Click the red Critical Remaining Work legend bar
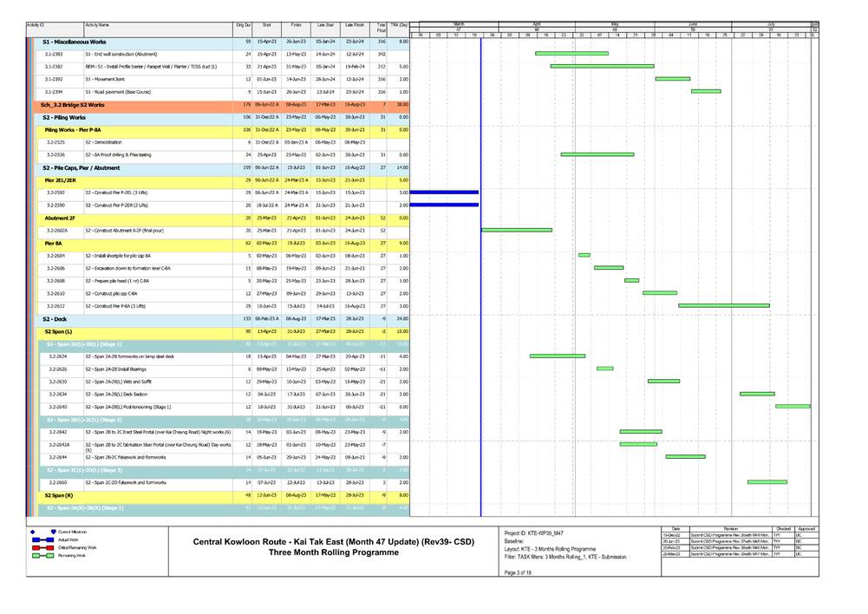The width and height of the screenshot is (868, 614). (x=37, y=548)
